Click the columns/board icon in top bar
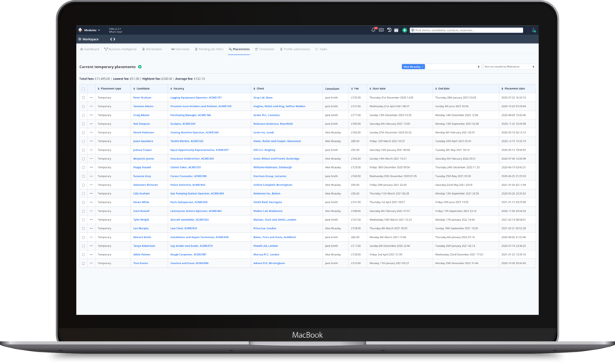The width and height of the screenshot is (615, 364). (x=396, y=30)
